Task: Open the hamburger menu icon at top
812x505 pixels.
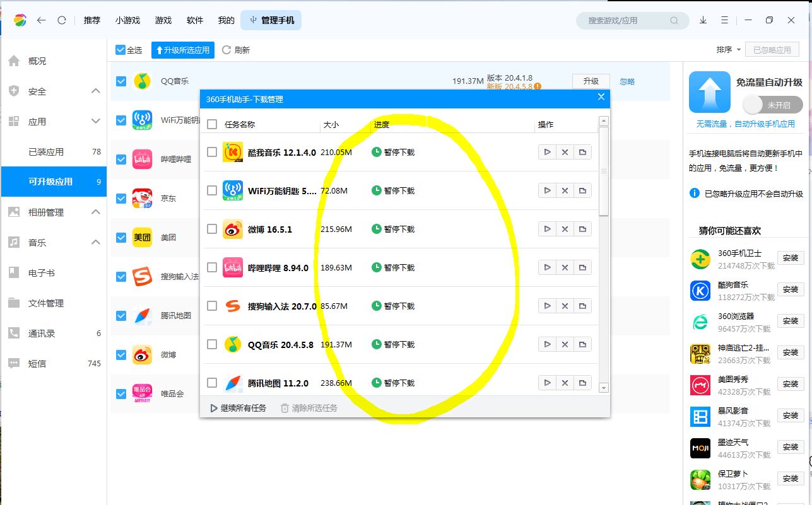Action: click(726, 20)
